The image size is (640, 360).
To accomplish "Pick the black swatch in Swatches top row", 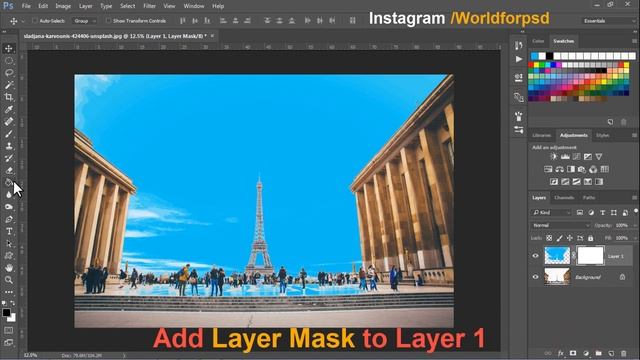I will (549, 56).
